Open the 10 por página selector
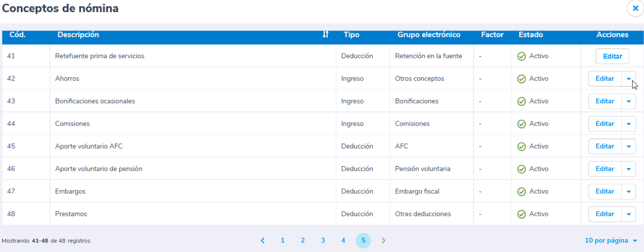 tap(611, 241)
